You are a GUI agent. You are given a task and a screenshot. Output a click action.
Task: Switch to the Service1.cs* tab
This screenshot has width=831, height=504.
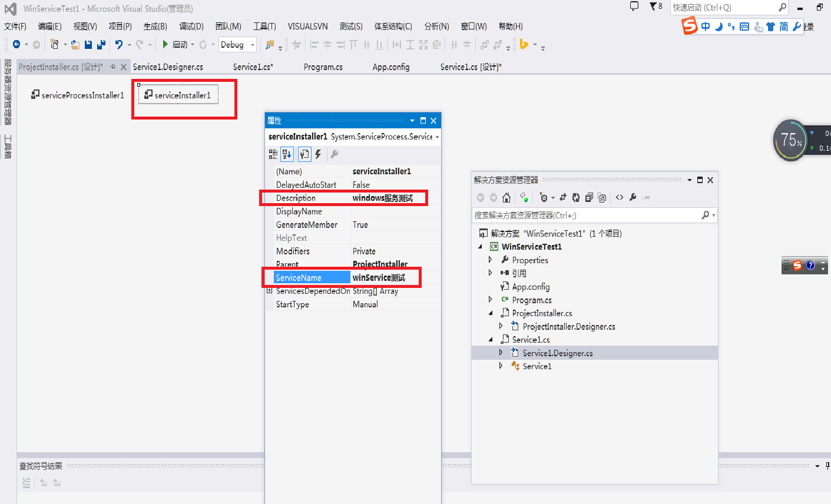click(x=253, y=67)
